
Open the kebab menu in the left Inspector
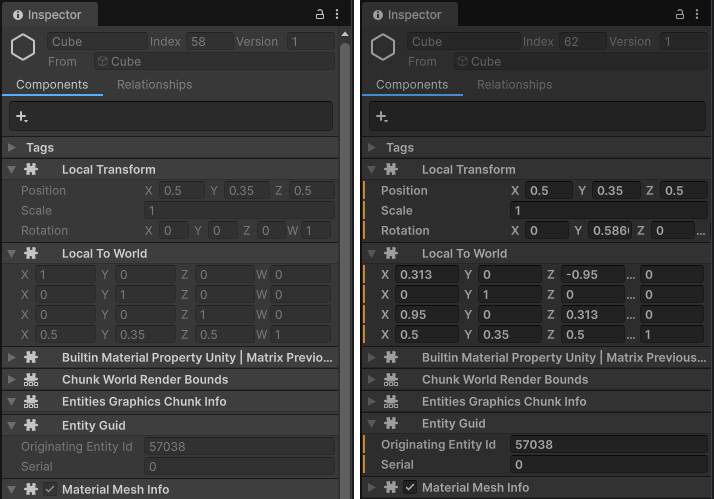(x=337, y=14)
